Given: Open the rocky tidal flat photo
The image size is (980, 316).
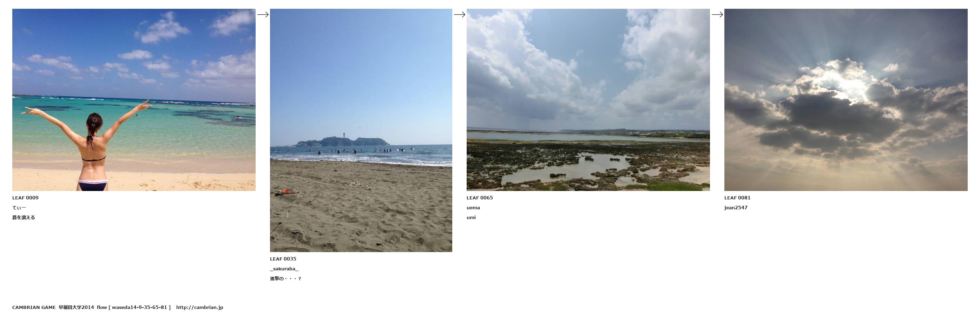Looking at the screenshot, I should click(588, 100).
